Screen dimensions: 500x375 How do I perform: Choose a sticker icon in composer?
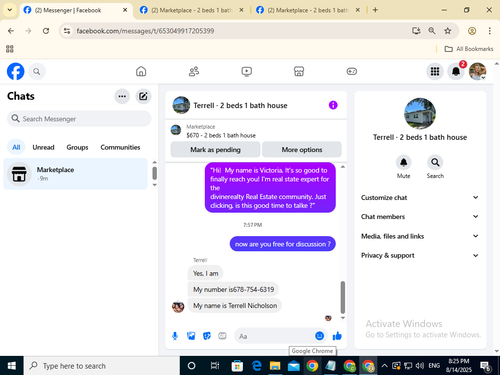click(x=207, y=336)
